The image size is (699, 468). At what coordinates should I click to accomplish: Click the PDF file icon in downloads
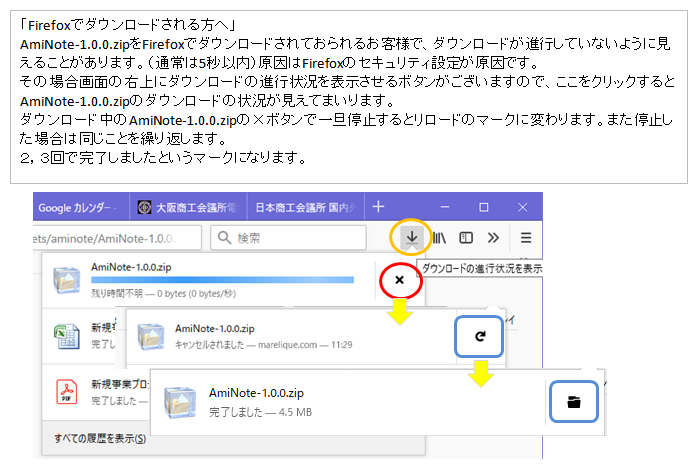66,392
